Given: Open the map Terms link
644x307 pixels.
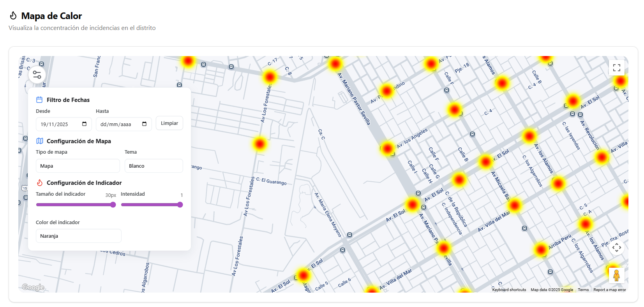Looking at the screenshot, I should pos(583,290).
